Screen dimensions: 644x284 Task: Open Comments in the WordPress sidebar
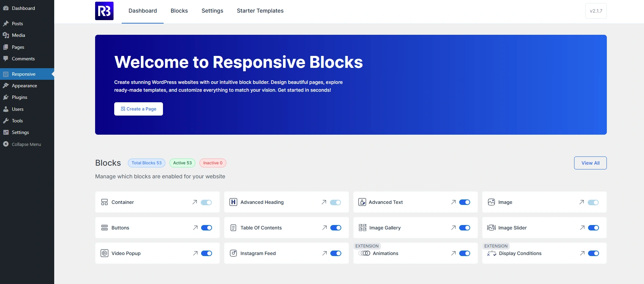[27, 59]
